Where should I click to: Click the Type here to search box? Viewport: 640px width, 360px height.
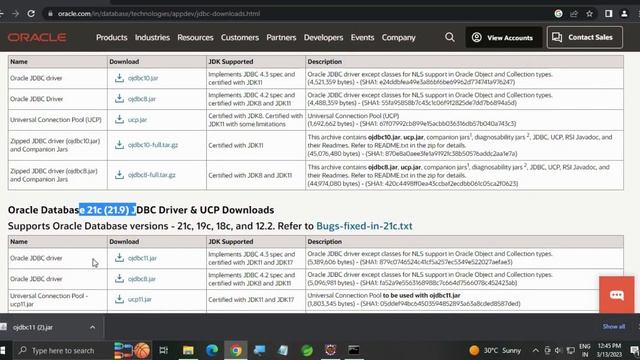pyautogui.click(x=62, y=351)
